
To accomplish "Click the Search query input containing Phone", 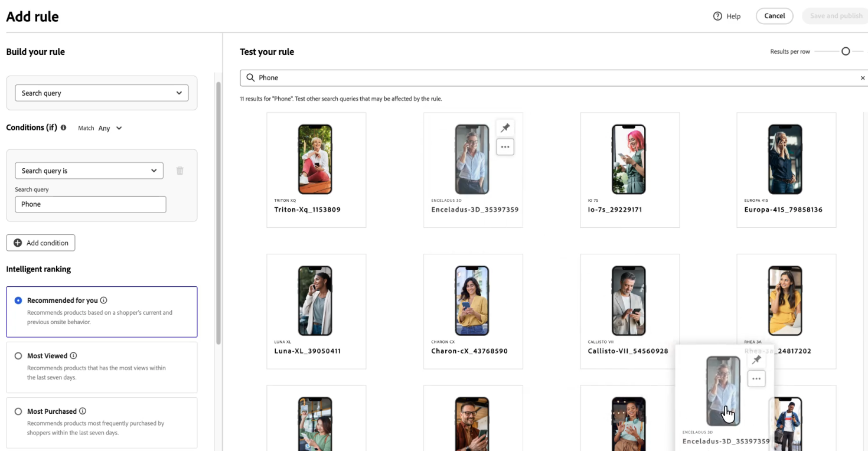I will click(90, 204).
